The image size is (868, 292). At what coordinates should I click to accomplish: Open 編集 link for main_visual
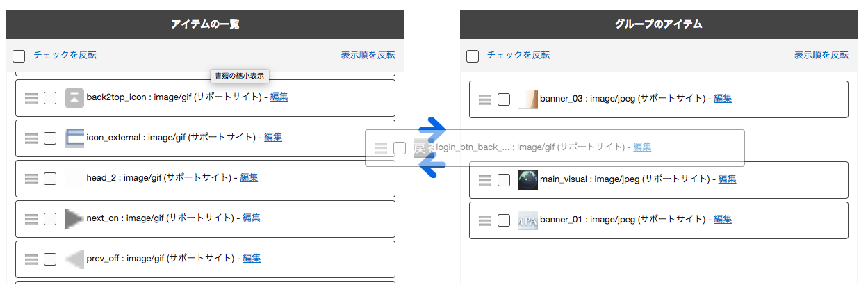(x=727, y=179)
